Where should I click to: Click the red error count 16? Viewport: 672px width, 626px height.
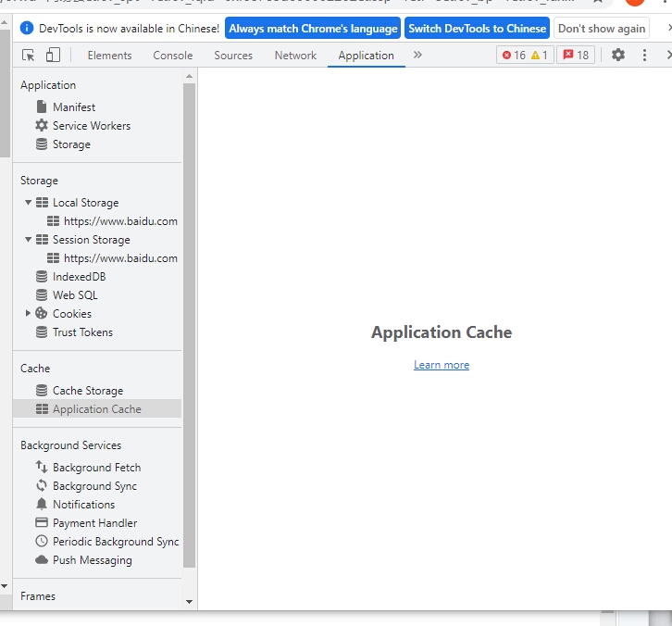514,55
